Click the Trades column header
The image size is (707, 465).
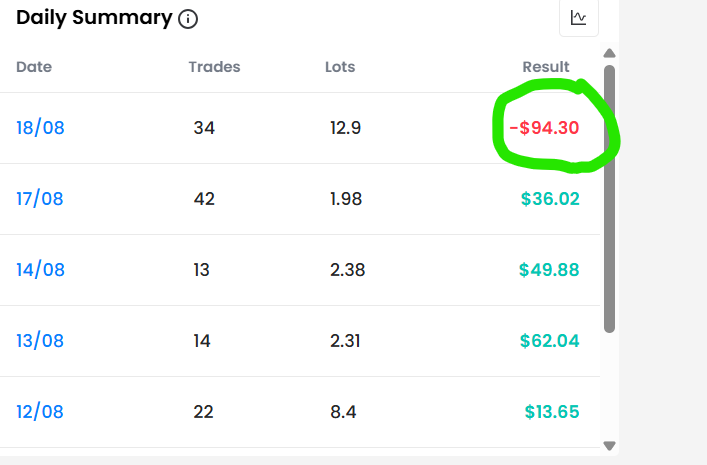coord(214,67)
